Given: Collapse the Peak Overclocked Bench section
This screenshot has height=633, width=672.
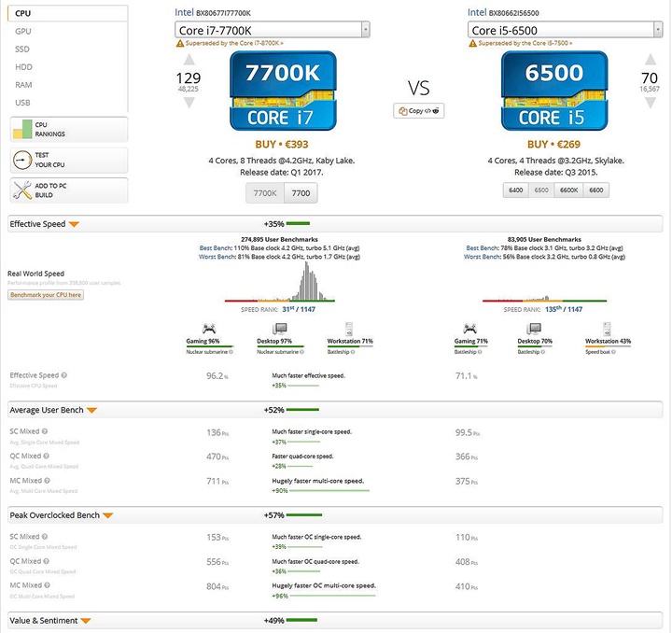Looking at the screenshot, I should (108, 515).
